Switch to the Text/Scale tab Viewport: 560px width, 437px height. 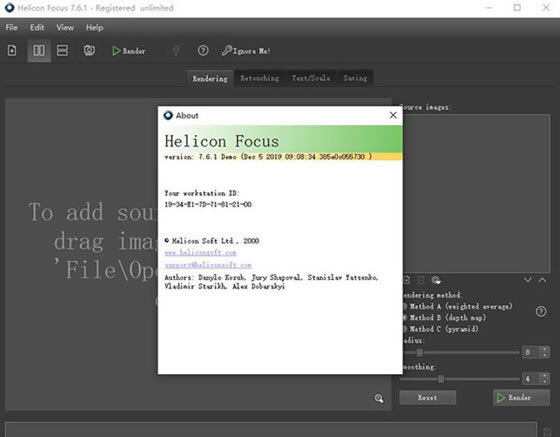click(x=311, y=78)
